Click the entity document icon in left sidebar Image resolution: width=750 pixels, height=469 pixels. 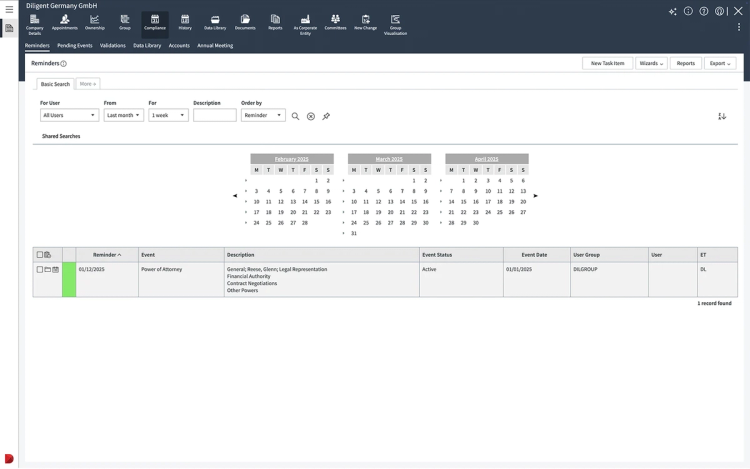9,28
